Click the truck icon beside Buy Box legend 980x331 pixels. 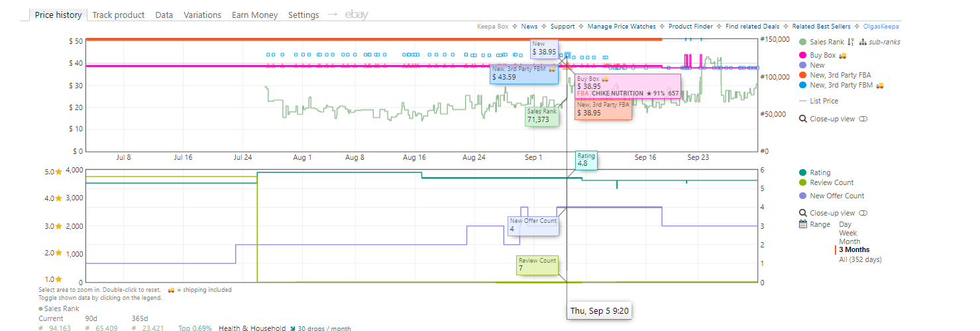tap(843, 55)
